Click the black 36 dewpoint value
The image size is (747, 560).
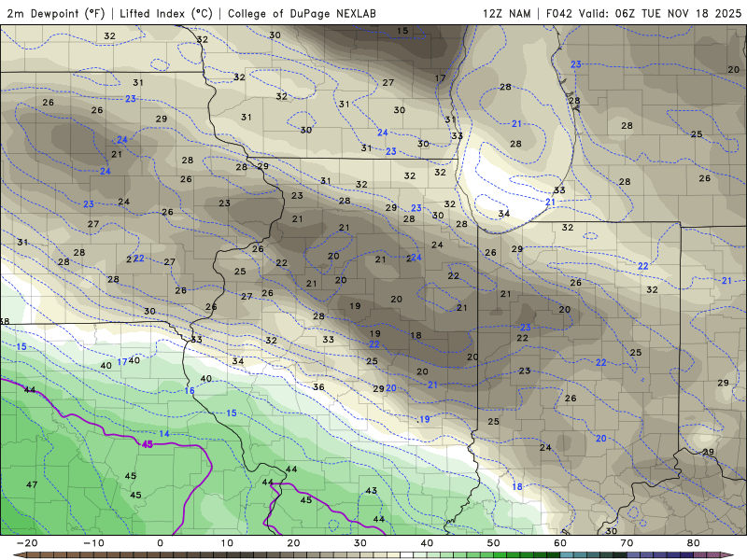coord(318,387)
